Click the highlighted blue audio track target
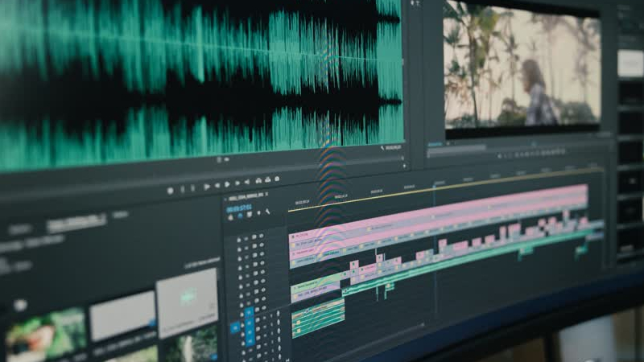The height and width of the screenshot is (362, 644). 249,313
